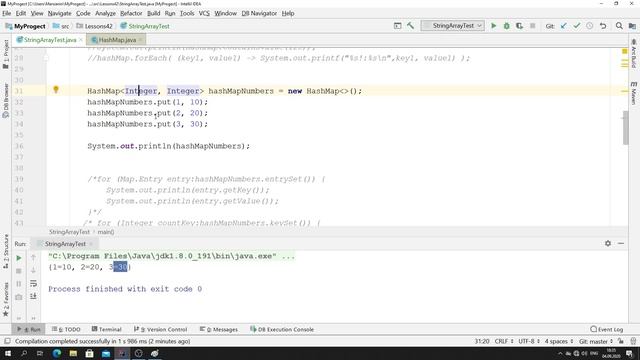This screenshot has height=360, width=640.
Task: Open the Terminal tool window
Action: tap(107, 329)
